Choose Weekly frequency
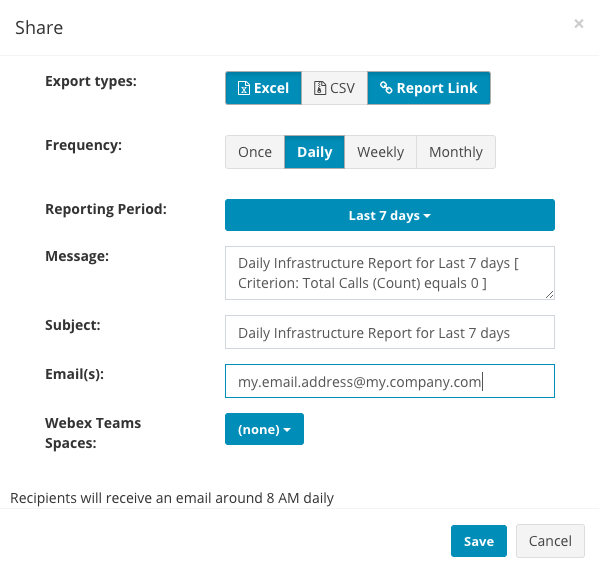This screenshot has height=573, width=599. click(x=380, y=152)
